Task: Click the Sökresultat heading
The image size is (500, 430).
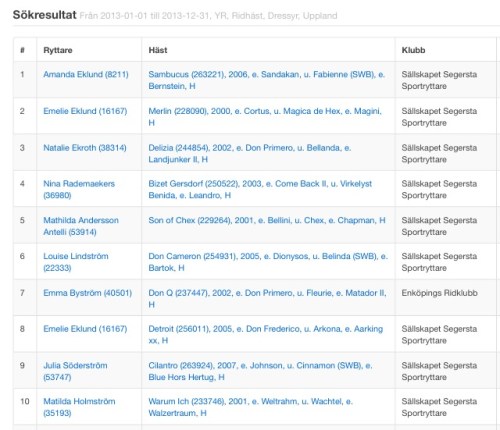Action: (x=45, y=15)
